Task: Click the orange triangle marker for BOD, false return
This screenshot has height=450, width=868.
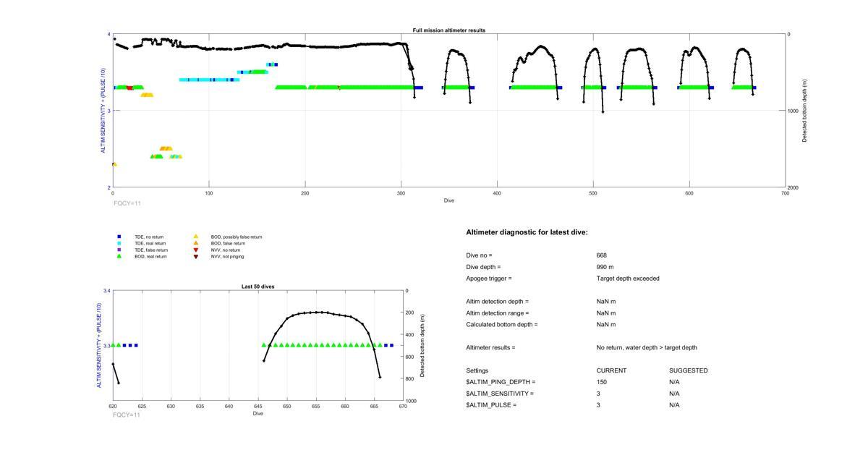Action: [195, 243]
